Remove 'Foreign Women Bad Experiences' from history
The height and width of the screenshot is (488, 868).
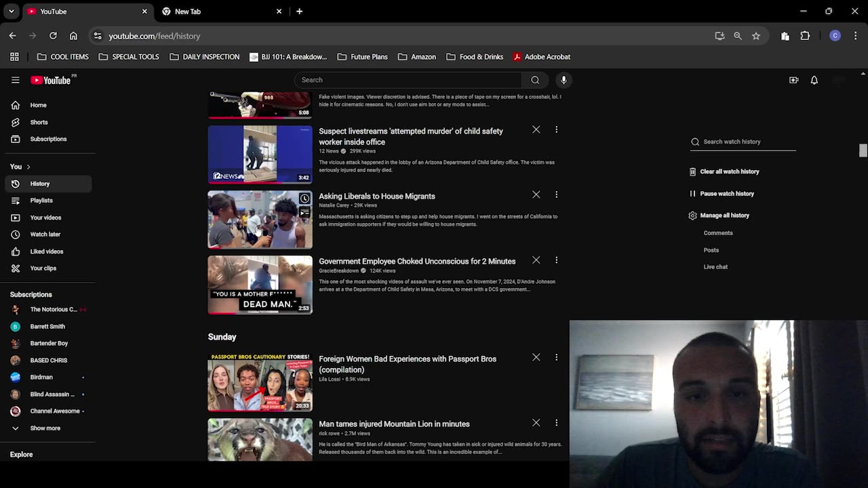click(x=536, y=357)
